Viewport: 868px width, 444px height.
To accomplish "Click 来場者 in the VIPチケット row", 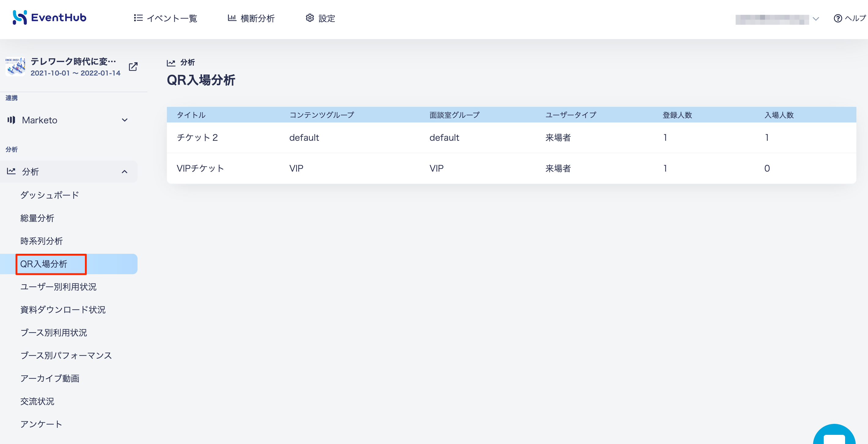I will (558, 168).
